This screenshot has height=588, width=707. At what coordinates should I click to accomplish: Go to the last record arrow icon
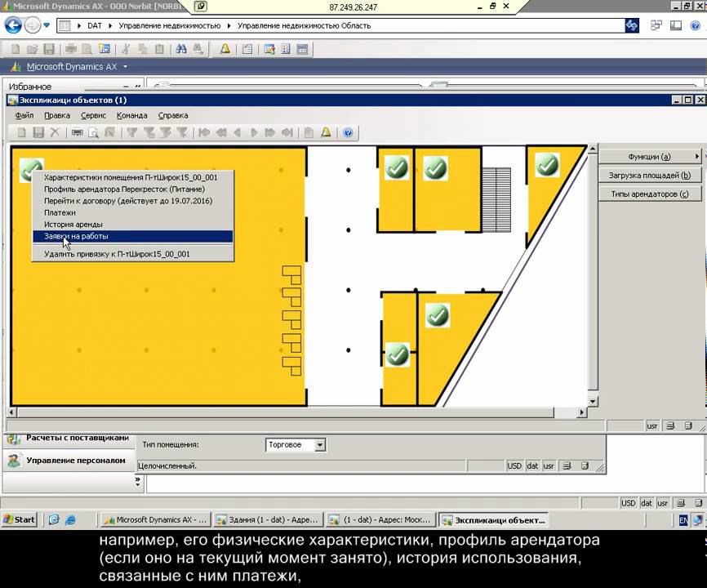(x=287, y=132)
